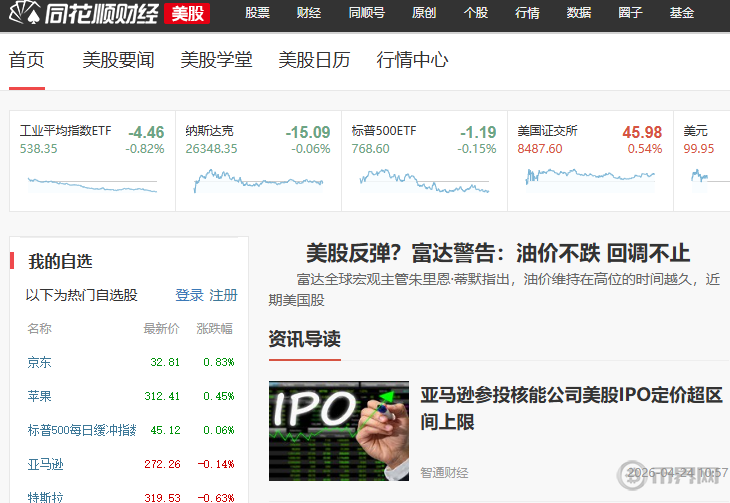Click 涨跌幅 column header
The image size is (730, 503).
point(214,329)
